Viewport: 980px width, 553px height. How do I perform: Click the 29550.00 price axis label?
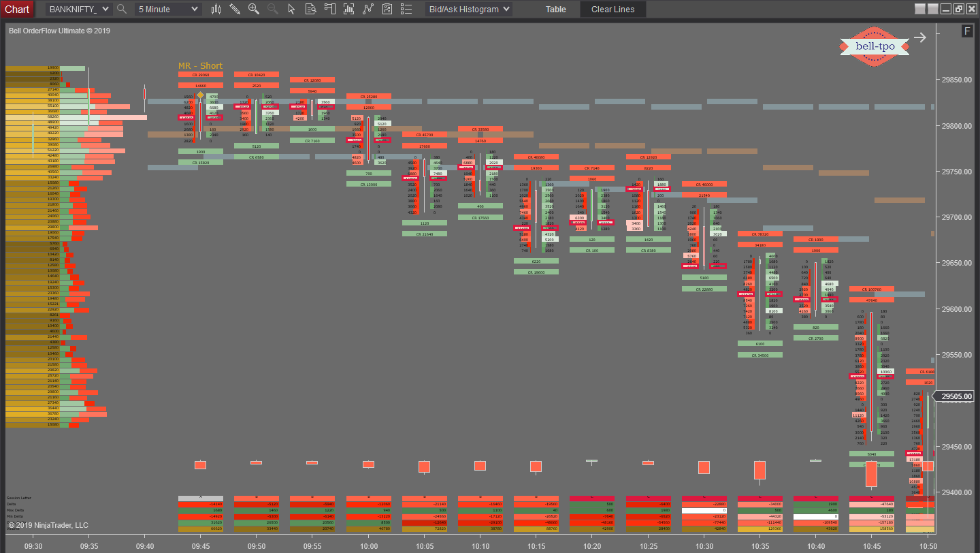(x=956, y=355)
